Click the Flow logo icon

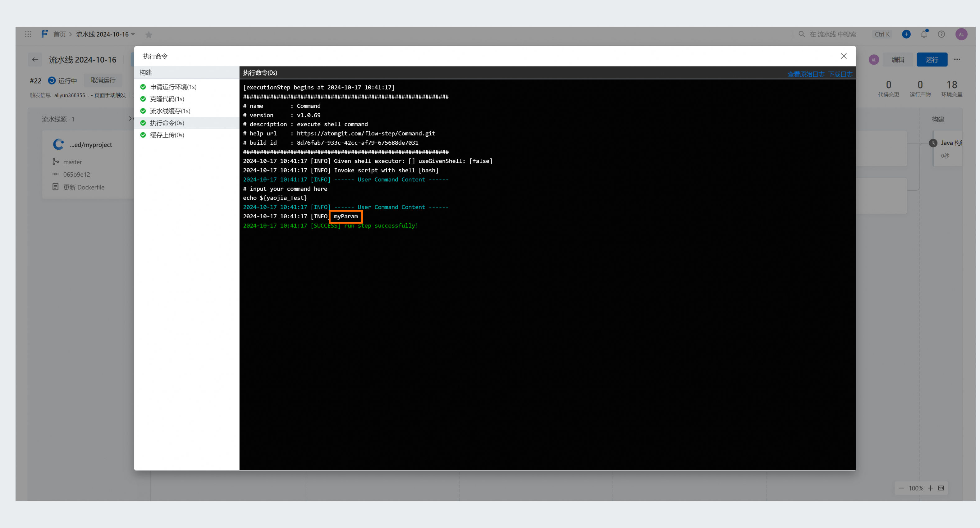(44, 34)
